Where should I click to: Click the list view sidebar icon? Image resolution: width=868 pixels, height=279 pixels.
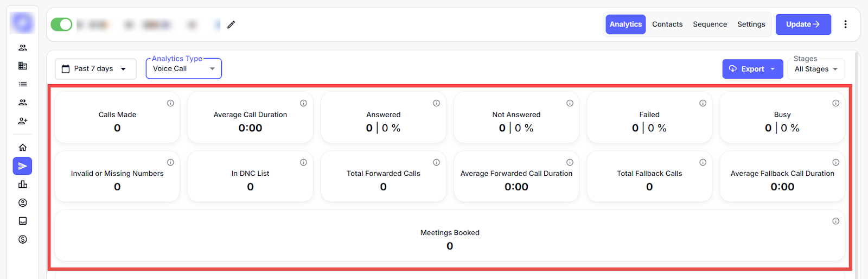point(23,84)
